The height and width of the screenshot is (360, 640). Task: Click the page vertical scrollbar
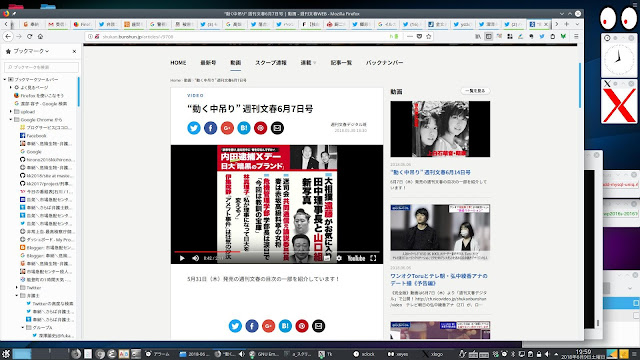[580, 85]
